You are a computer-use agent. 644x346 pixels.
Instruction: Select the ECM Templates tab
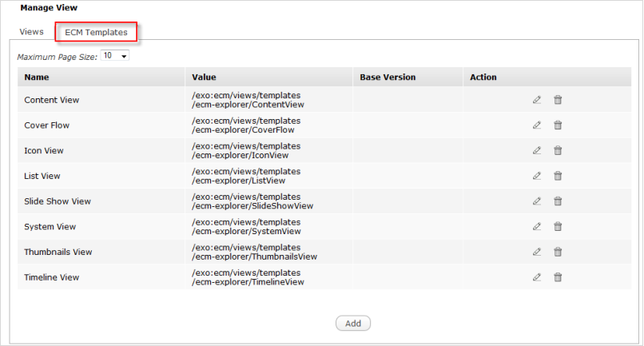click(x=96, y=32)
